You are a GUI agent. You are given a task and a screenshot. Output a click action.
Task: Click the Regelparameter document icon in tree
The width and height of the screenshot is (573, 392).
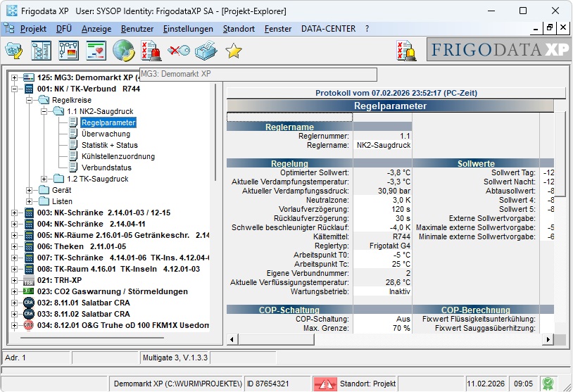pyautogui.click(x=73, y=122)
